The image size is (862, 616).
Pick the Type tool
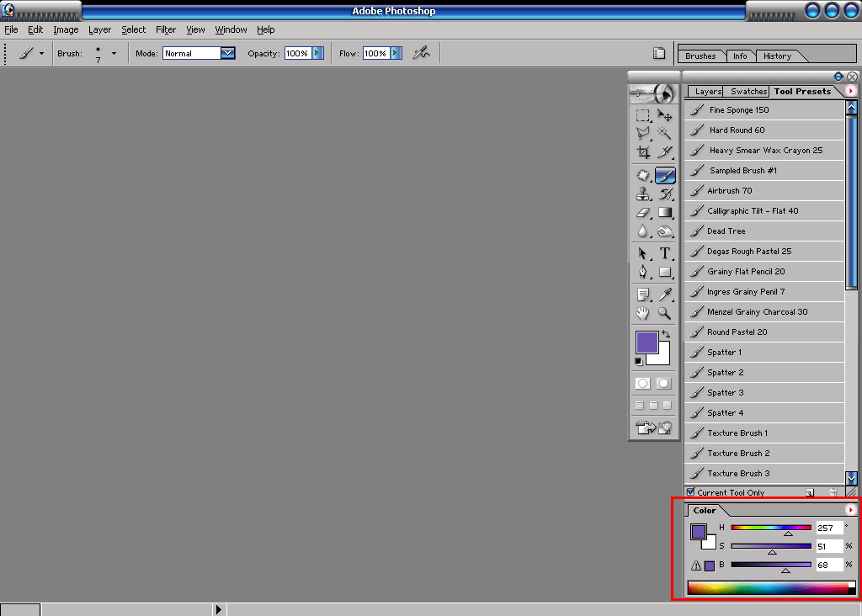tap(665, 253)
